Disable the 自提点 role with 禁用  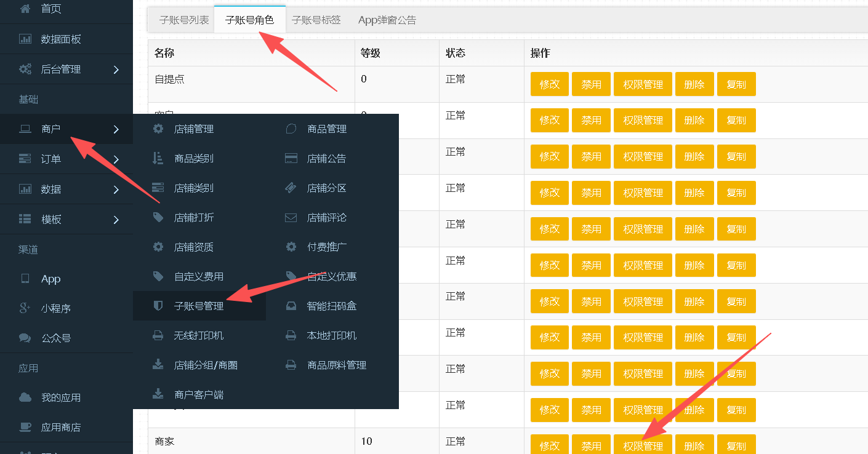click(591, 84)
